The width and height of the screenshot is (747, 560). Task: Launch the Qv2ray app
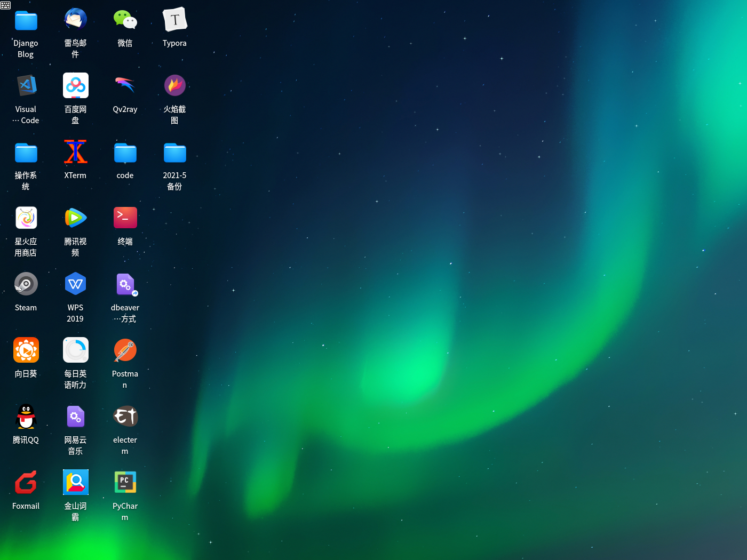pos(125,85)
